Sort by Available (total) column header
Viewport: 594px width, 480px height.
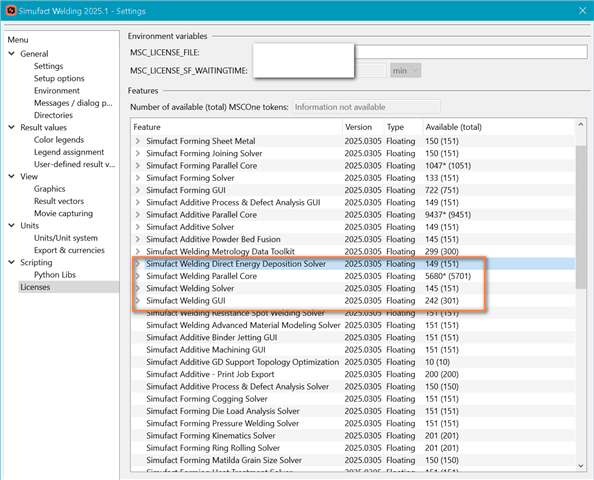(x=499, y=127)
